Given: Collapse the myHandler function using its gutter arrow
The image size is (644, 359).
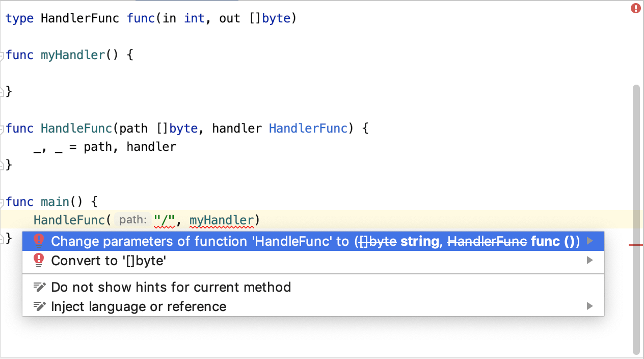Looking at the screenshot, I should point(3,55).
